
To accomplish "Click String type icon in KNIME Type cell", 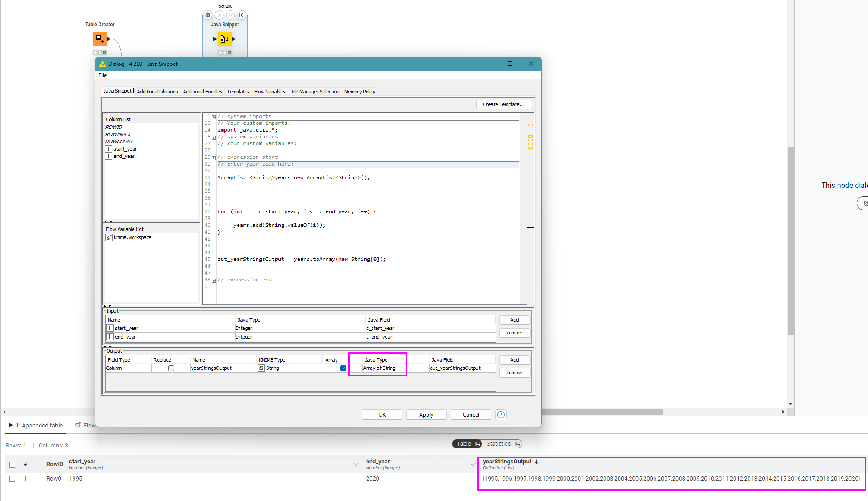I will click(261, 368).
